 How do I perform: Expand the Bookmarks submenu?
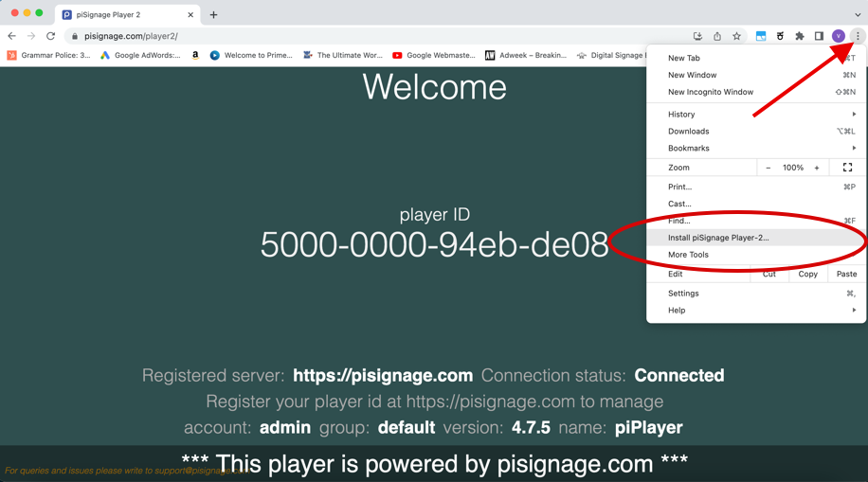[x=756, y=149]
